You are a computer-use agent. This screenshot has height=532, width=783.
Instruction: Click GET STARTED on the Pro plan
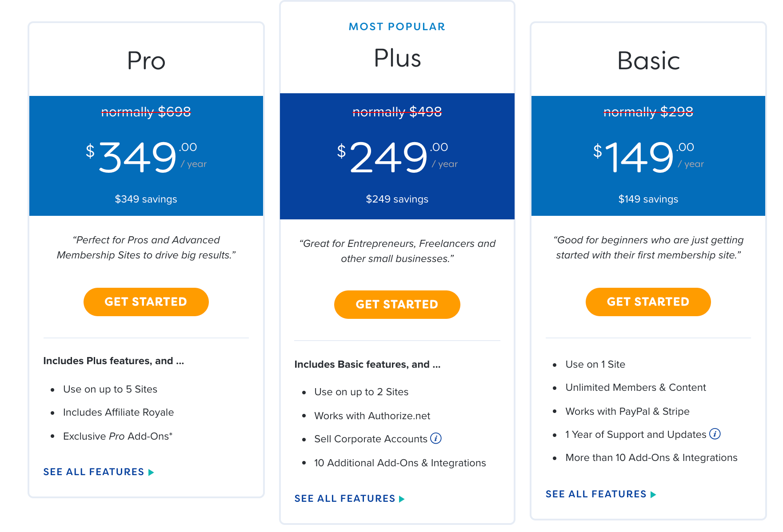146,302
